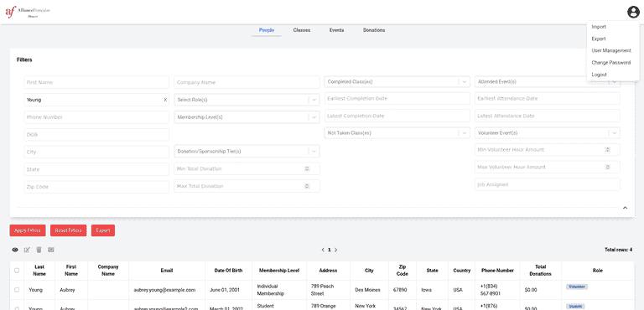The image size is (644, 310).
Task: Click the Last Name column header
Action: 39,271
